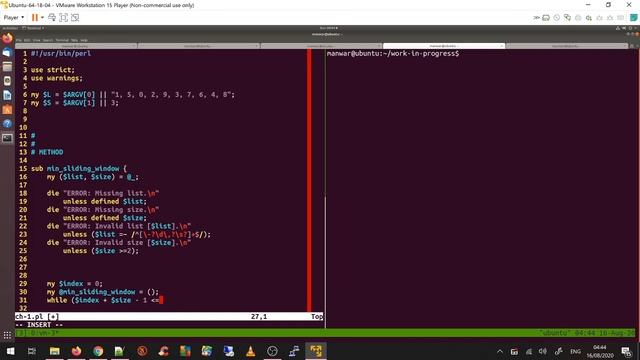
Task: Click 'sub min_sliding_window {' on line 15
Action: coord(79,169)
